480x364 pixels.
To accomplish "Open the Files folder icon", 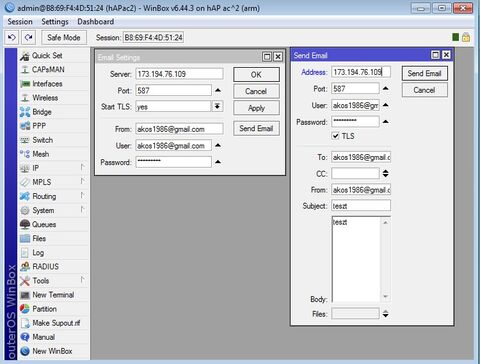I will [x=25, y=239].
